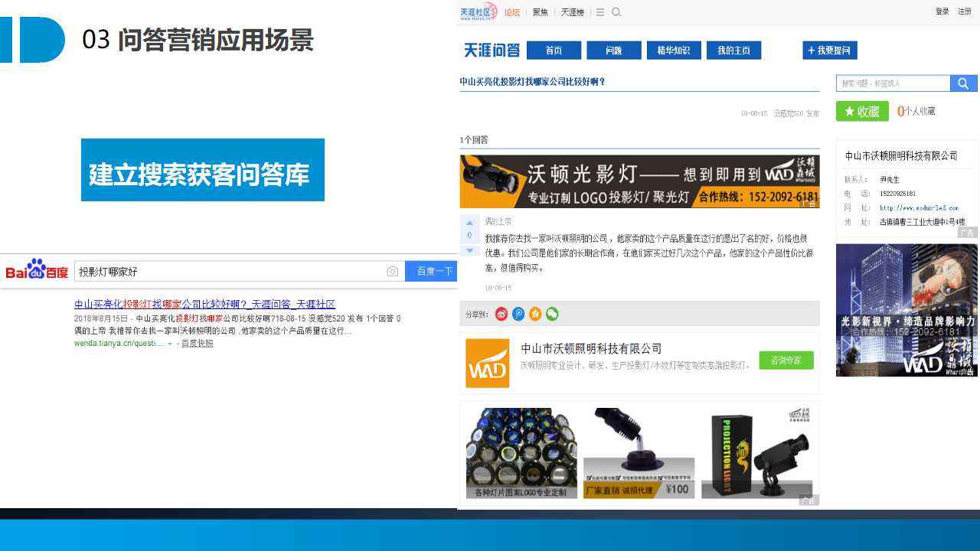Click the answerer name 偶的上帝
980x551 pixels.
point(498,222)
